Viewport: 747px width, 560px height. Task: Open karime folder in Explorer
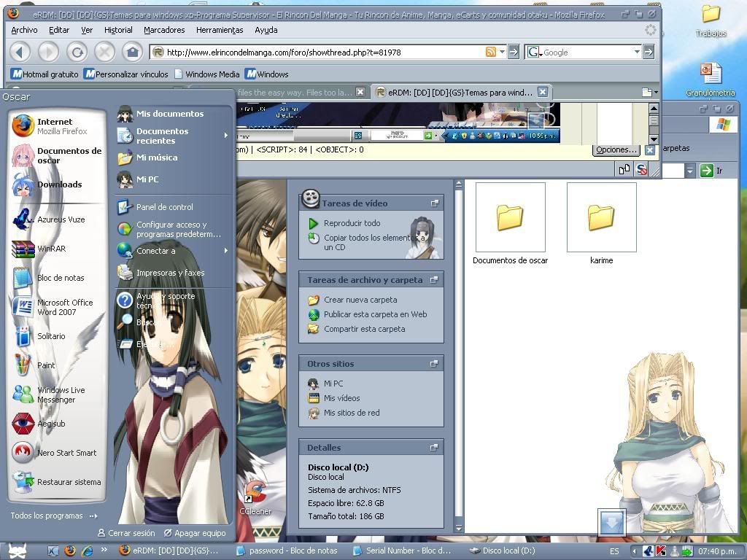601,224
